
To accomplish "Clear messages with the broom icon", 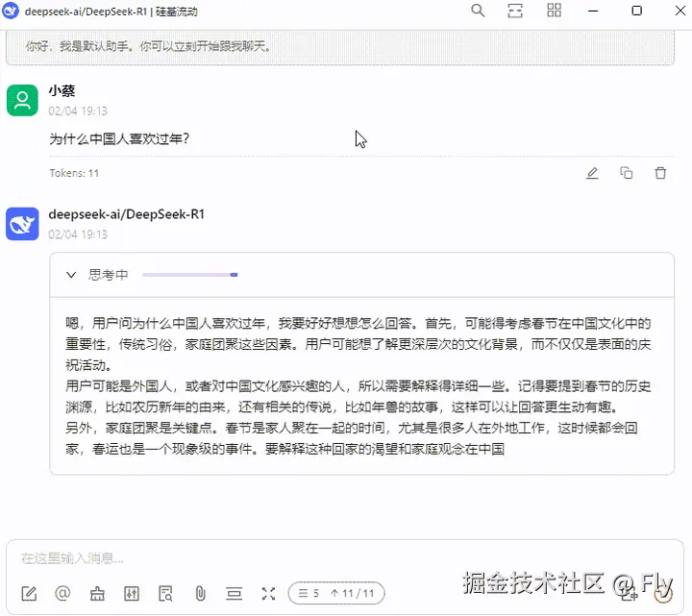I will point(97,594).
